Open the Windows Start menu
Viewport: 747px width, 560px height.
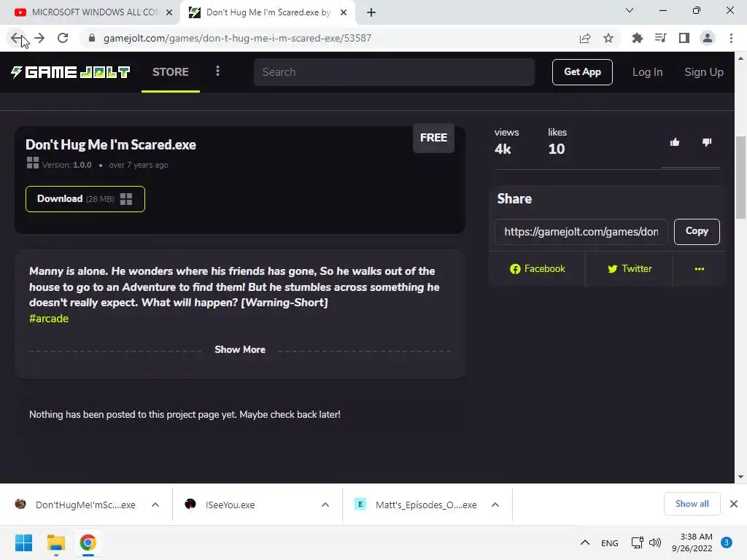[x=23, y=542]
